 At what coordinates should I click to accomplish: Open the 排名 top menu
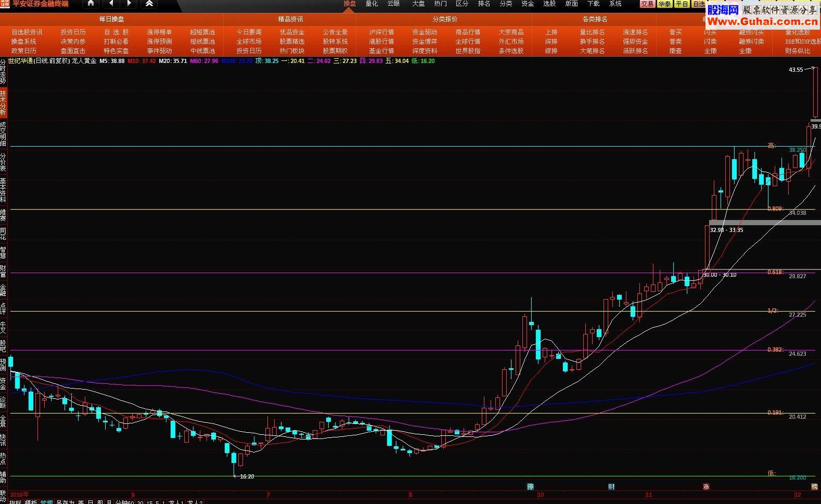484,4
